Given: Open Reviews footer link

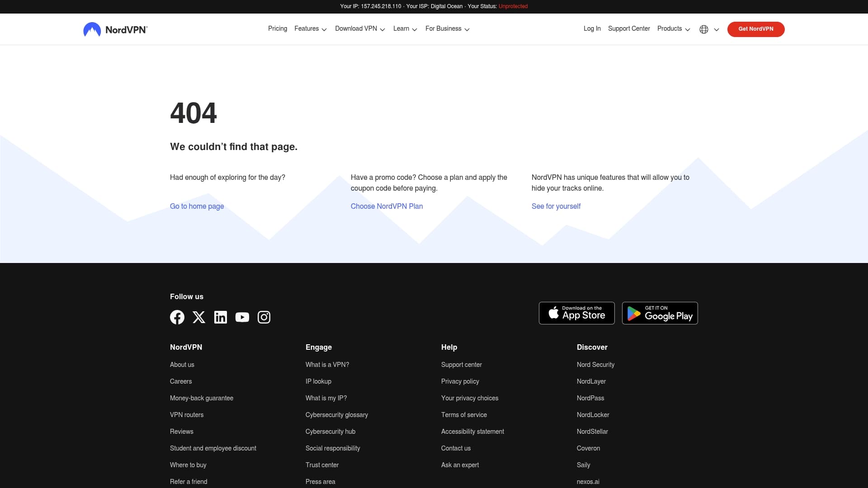Looking at the screenshot, I should click(x=182, y=432).
